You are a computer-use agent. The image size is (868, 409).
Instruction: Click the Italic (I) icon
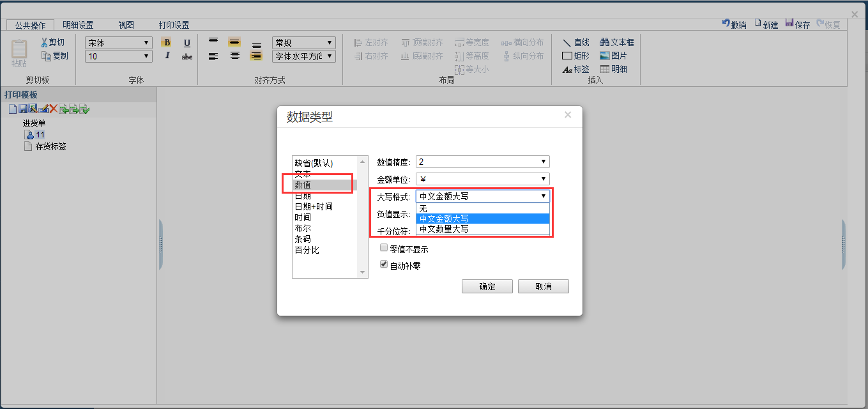167,56
